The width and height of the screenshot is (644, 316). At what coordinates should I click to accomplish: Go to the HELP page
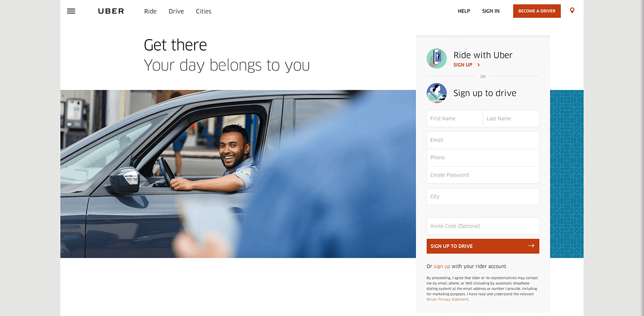click(464, 11)
